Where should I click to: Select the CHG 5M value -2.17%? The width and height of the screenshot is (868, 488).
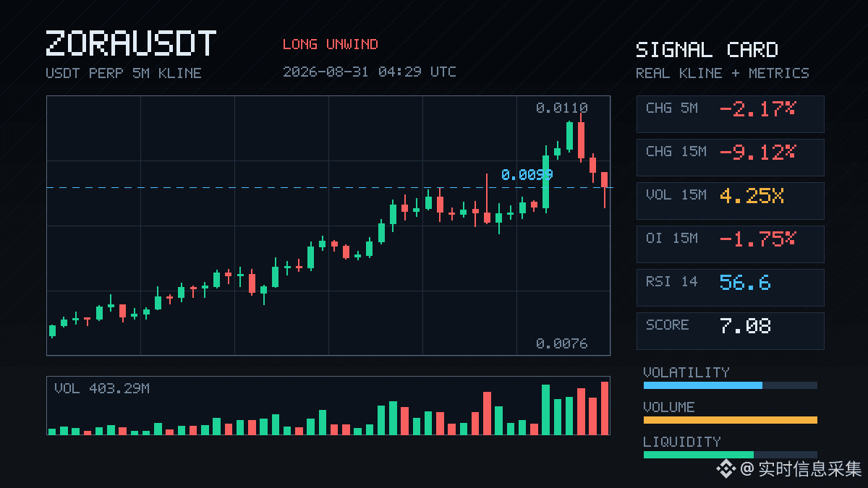(x=757, y=109)
